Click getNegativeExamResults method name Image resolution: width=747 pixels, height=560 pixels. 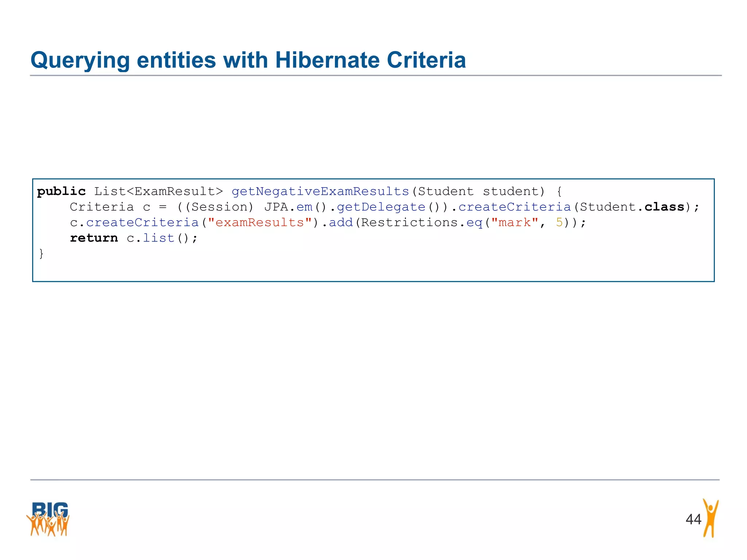[320, 191]
